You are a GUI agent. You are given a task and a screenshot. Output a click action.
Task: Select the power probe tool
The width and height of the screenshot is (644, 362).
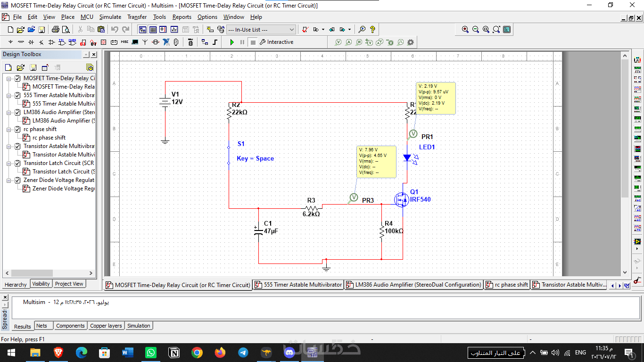pos(359,42)
